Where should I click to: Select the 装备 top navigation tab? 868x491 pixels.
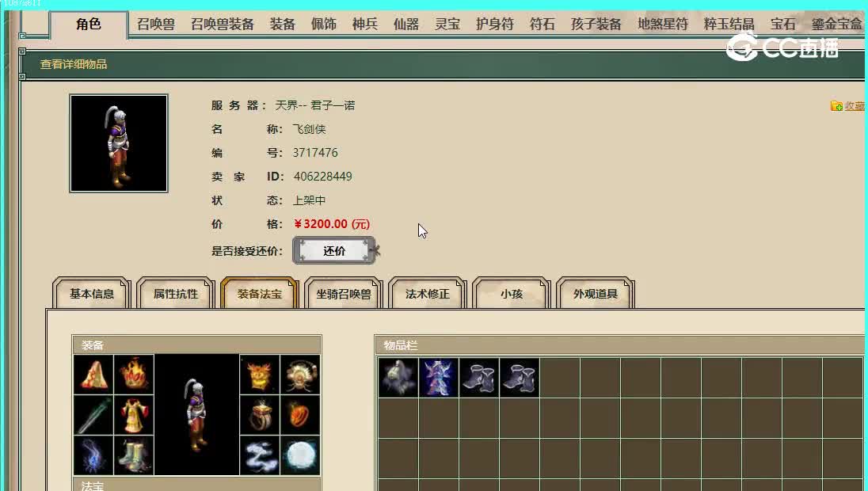click(x=283, y=25)
